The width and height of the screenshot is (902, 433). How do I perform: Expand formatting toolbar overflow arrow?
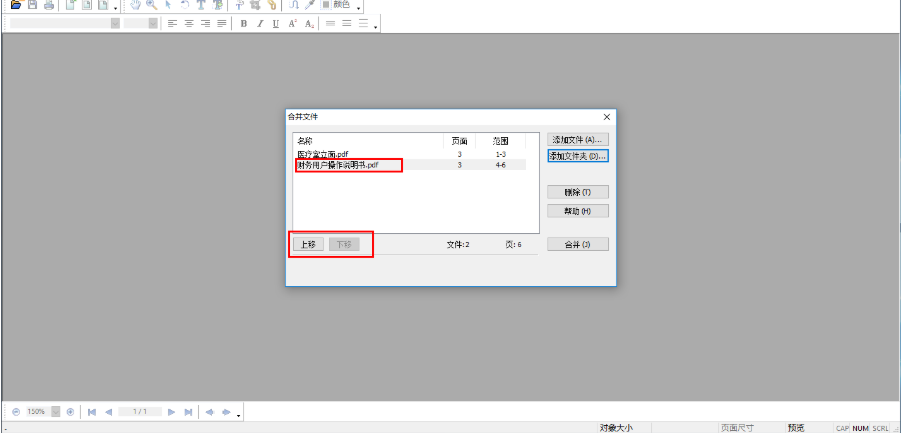coord(376,27)
